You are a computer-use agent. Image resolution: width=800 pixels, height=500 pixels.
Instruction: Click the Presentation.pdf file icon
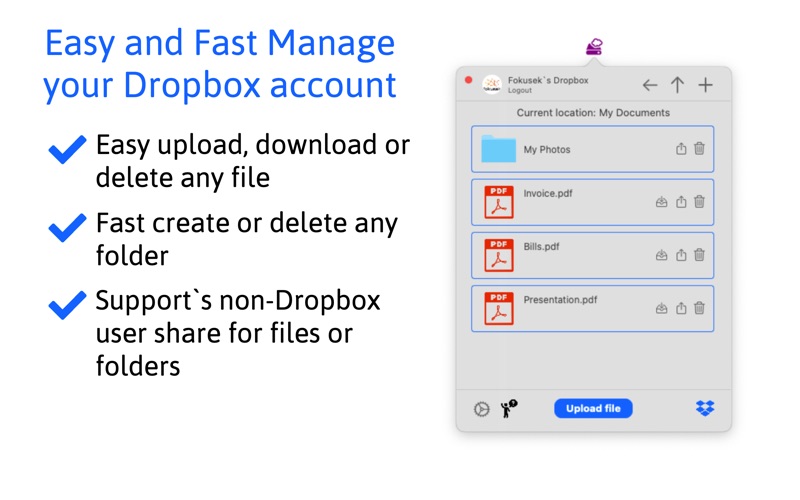[498, 308]
